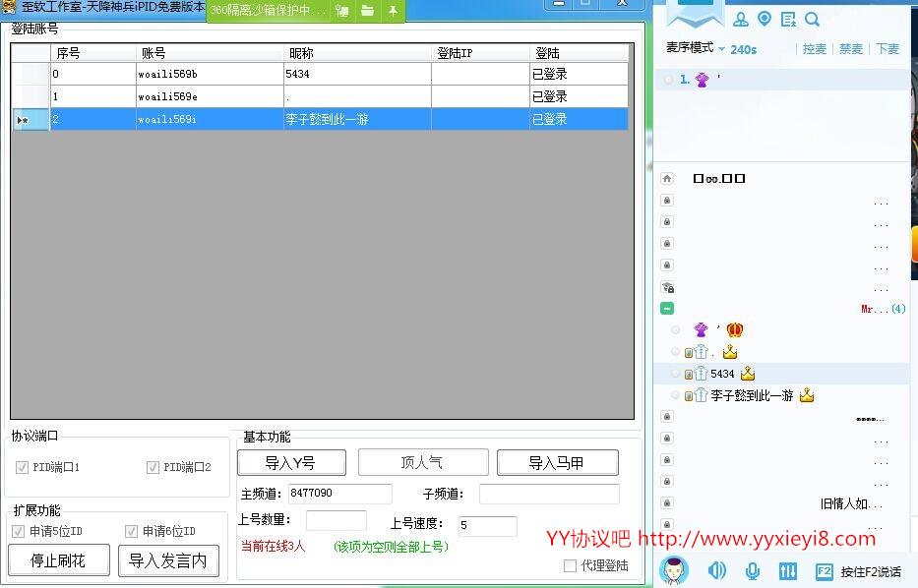
Task: Select the contacts person icon at top
Action: click(742, 20)
